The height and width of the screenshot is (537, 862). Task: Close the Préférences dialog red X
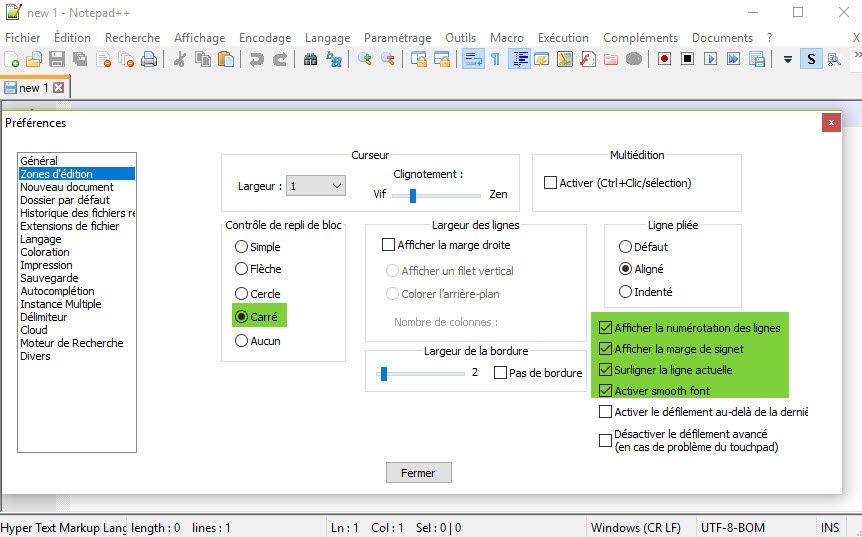point(831,123)
